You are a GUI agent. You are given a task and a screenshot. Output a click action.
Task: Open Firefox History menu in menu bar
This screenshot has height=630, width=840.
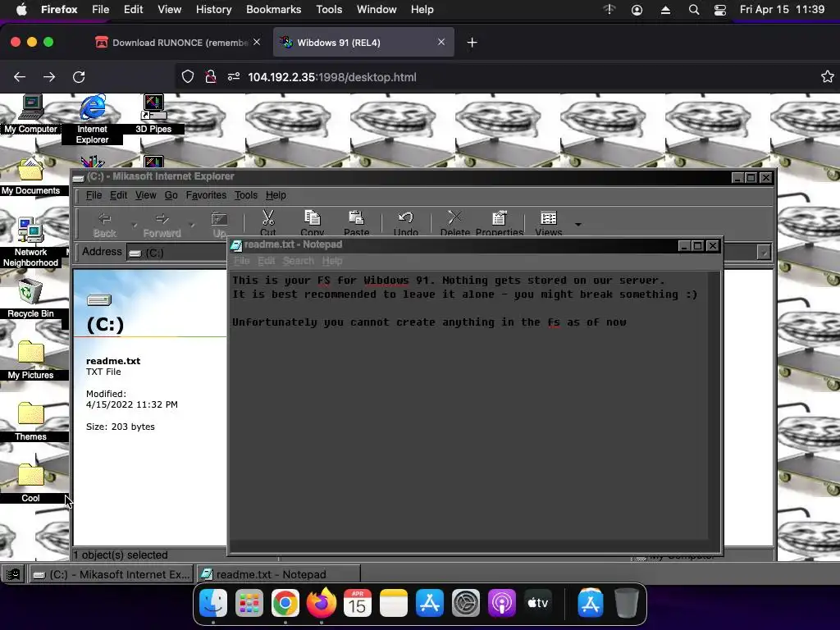tap(213, 10)
